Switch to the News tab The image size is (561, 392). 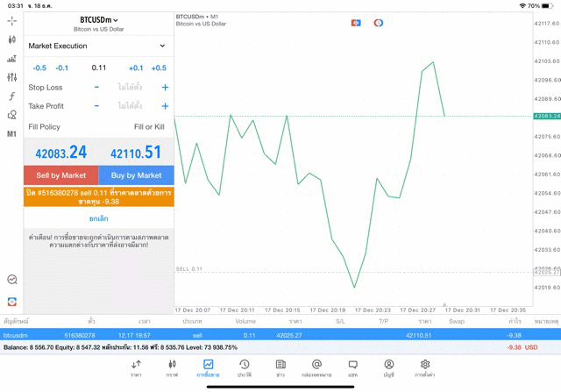280,367
